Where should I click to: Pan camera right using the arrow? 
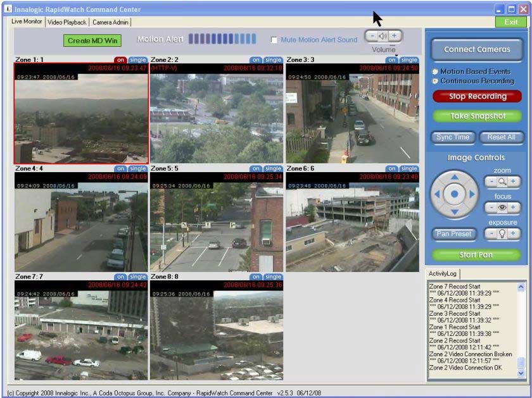(x=471, y=194)
